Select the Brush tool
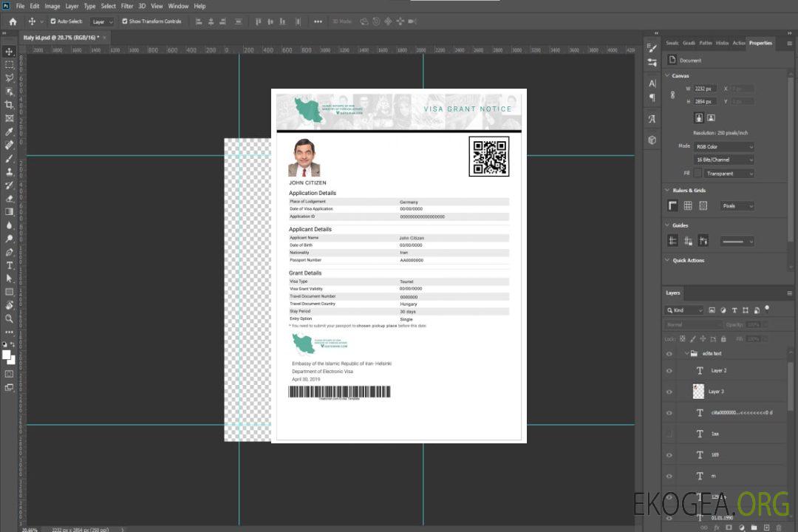 pos(9,158)
